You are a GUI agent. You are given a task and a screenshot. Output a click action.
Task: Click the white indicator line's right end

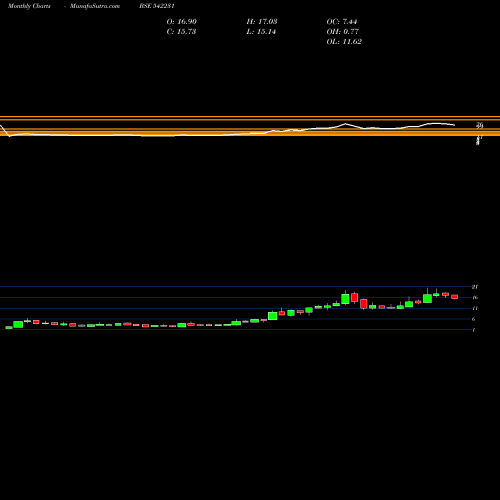(x=454, y=125)
